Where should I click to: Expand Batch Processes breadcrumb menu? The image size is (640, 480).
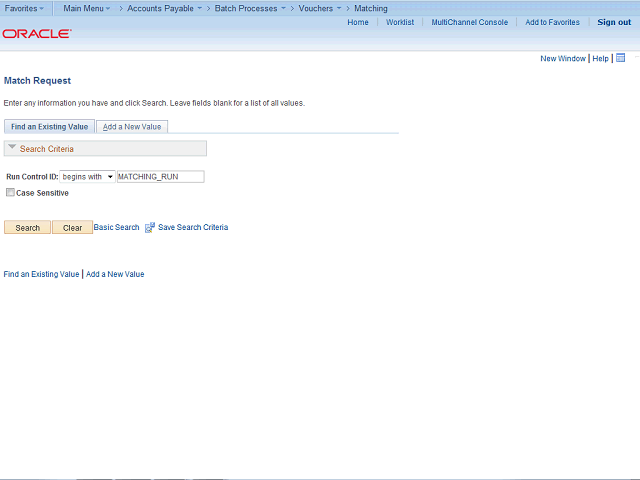(x=250, y=8)
